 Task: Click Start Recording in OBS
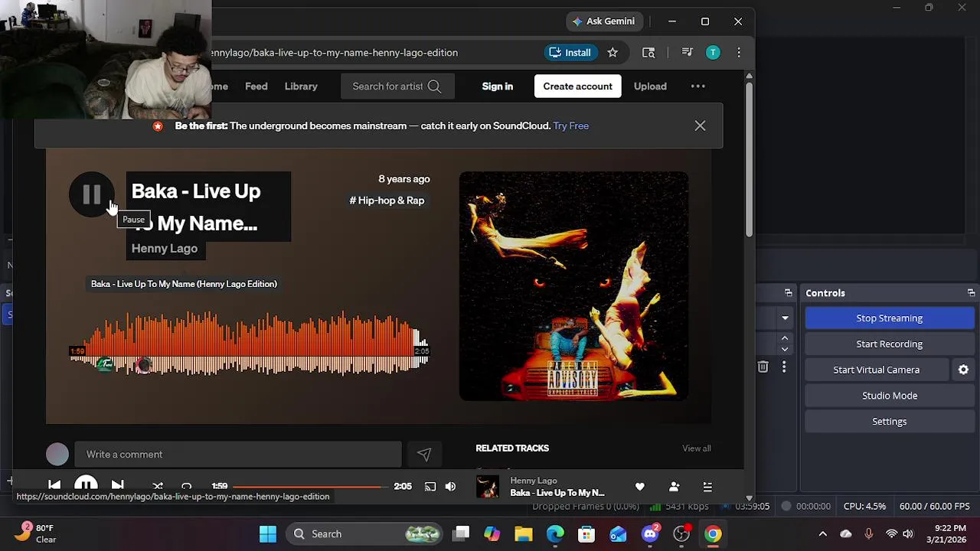pyautogui.click(x=890, y=344)
